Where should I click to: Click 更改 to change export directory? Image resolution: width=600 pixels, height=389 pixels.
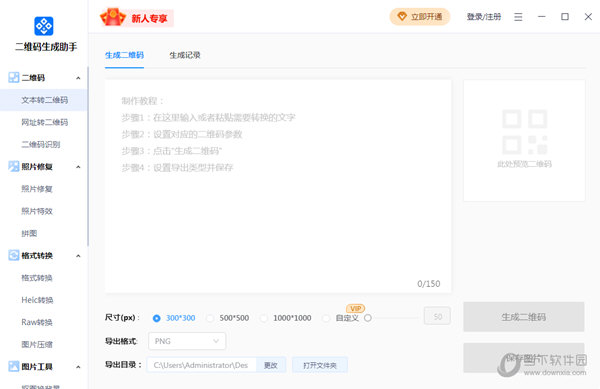[x=271, y=365]
